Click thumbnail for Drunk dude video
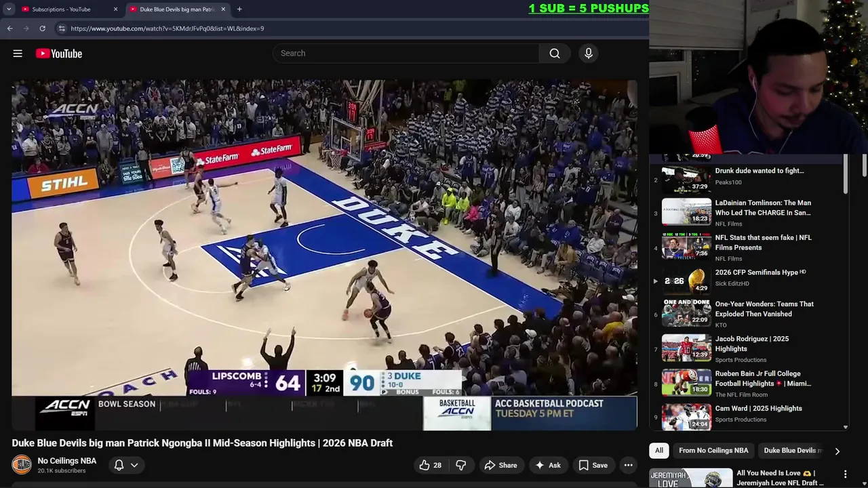Screen dimensions: 868x488 686,180
